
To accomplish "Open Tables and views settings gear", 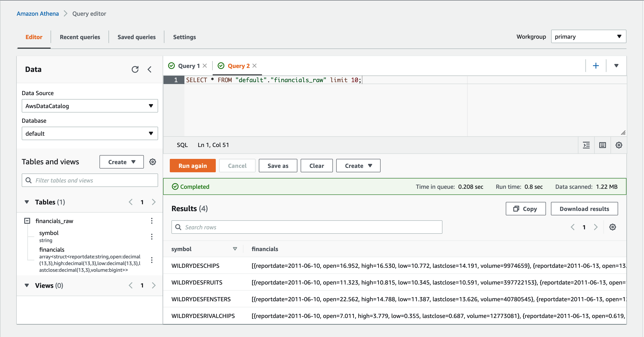I will 152,162.
